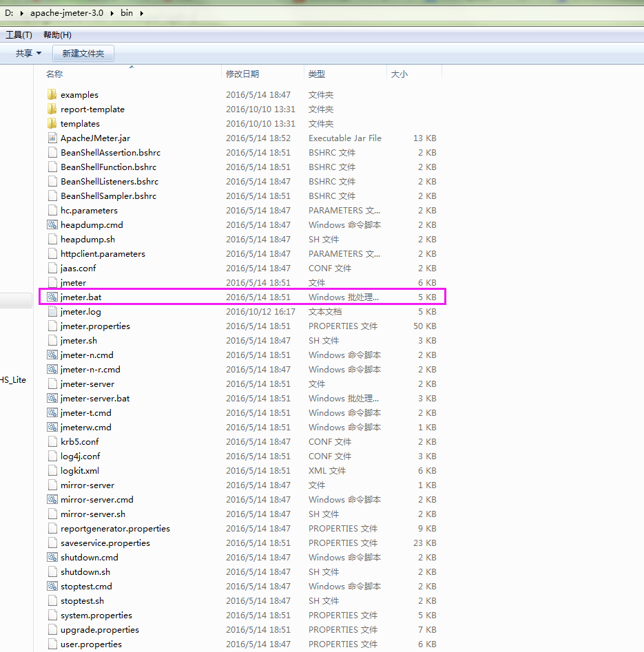Select the stoptest.sh file name

point(83,601)
